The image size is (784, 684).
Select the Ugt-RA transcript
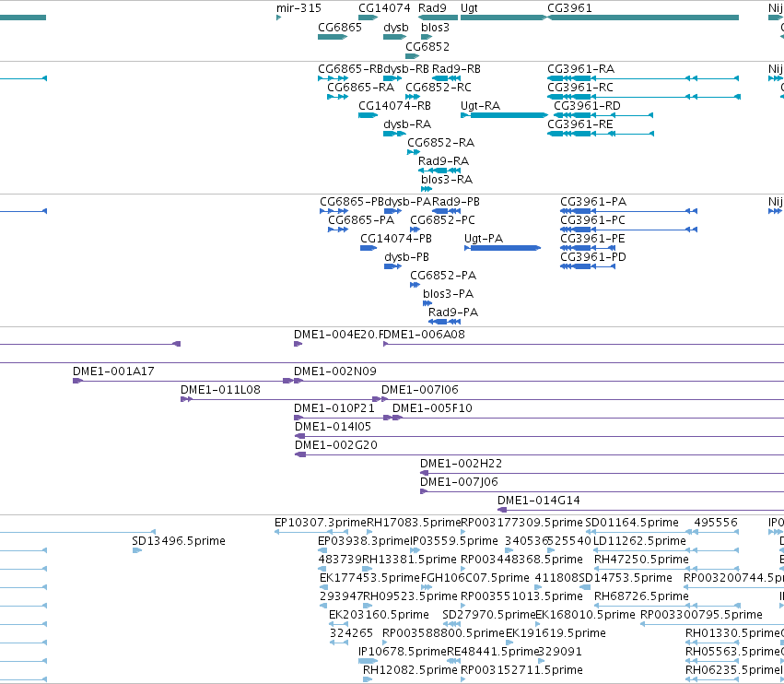click(x=504, y=115)
